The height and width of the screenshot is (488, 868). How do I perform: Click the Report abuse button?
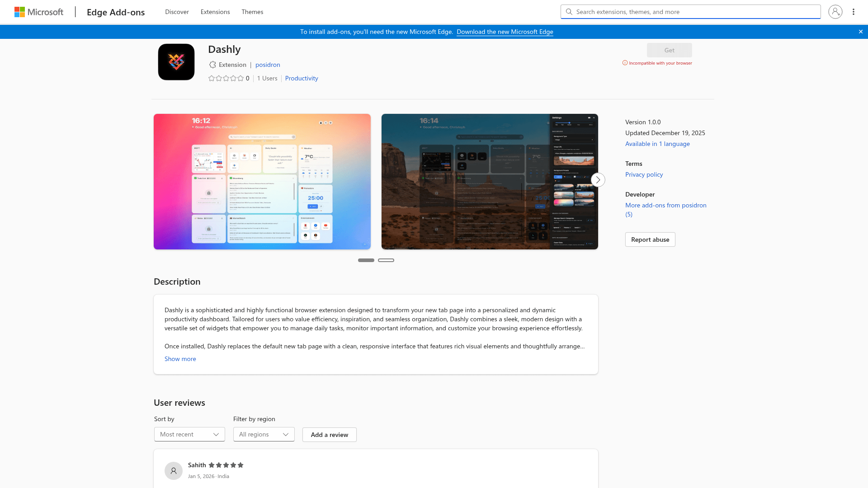[x=650, y=239]
